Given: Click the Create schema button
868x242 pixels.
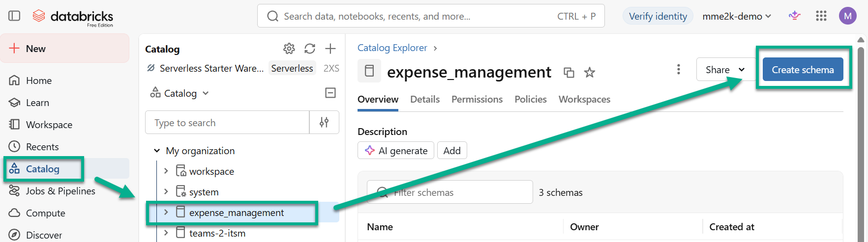Looking at the screenshot, I should (x=803, y=70).
